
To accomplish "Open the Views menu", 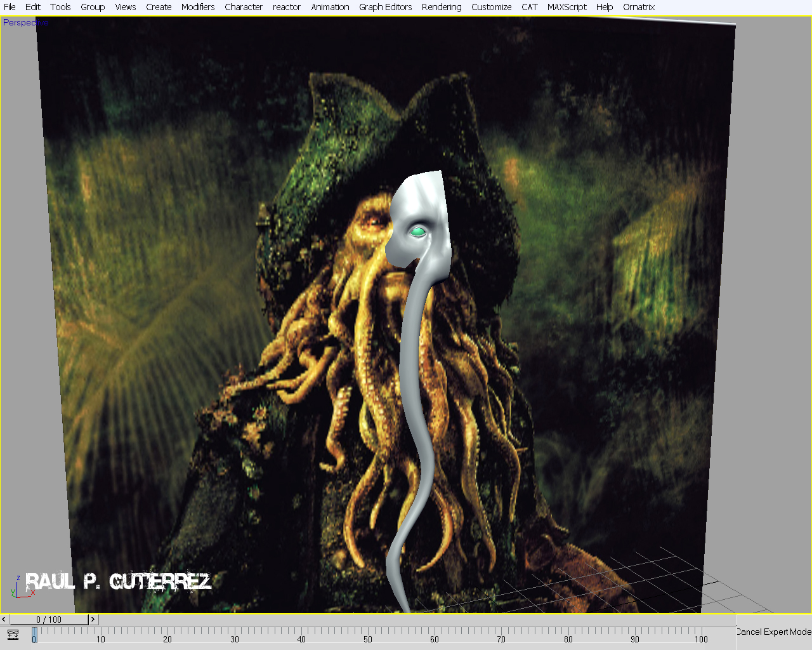I will [126, 7].
